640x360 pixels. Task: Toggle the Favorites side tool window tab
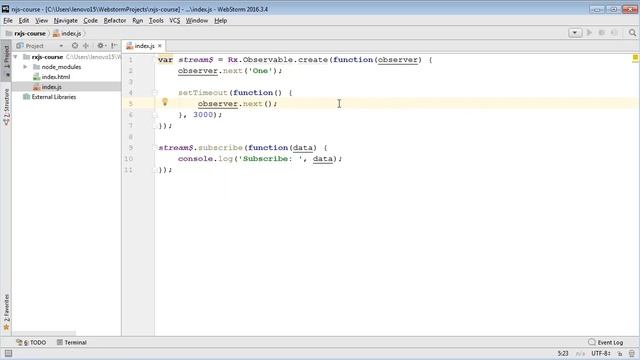[6, 312]
